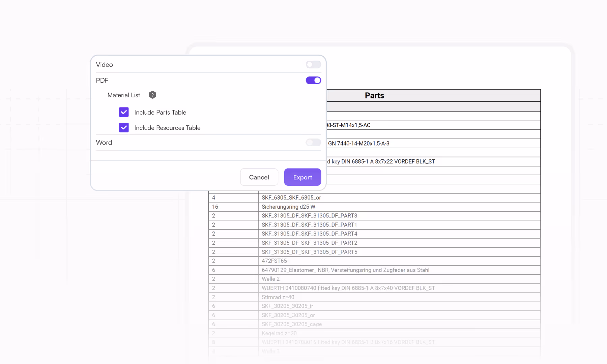The width and height of the screenshot is (607, 364).
Task: Click the Word option label
Action: (x=104, y=143)
